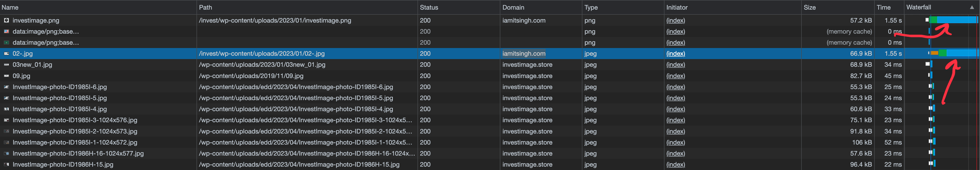Viewport: 980px width, 170px height.
Task: Open the (index) initiator link for investimage.png
Action: [675, 21]
